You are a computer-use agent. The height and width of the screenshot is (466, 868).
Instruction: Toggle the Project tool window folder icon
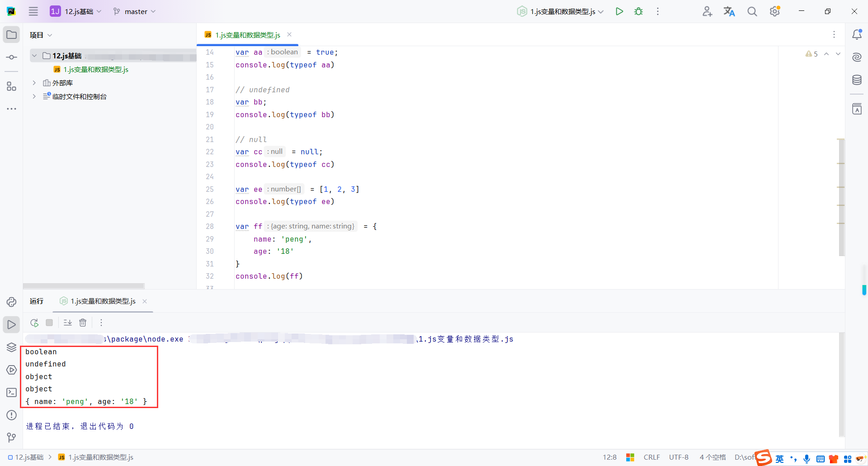pos(12,35)
